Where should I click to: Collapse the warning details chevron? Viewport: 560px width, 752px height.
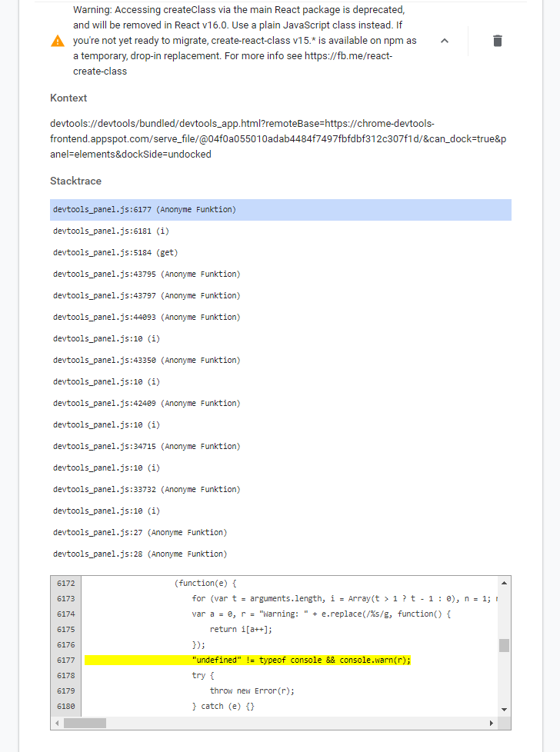tap(444, 41)
